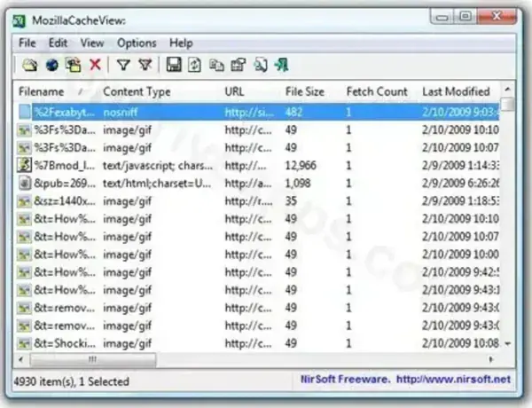
Task: Click the Refresh toolbar icon
Action: (x=194, y=65)
